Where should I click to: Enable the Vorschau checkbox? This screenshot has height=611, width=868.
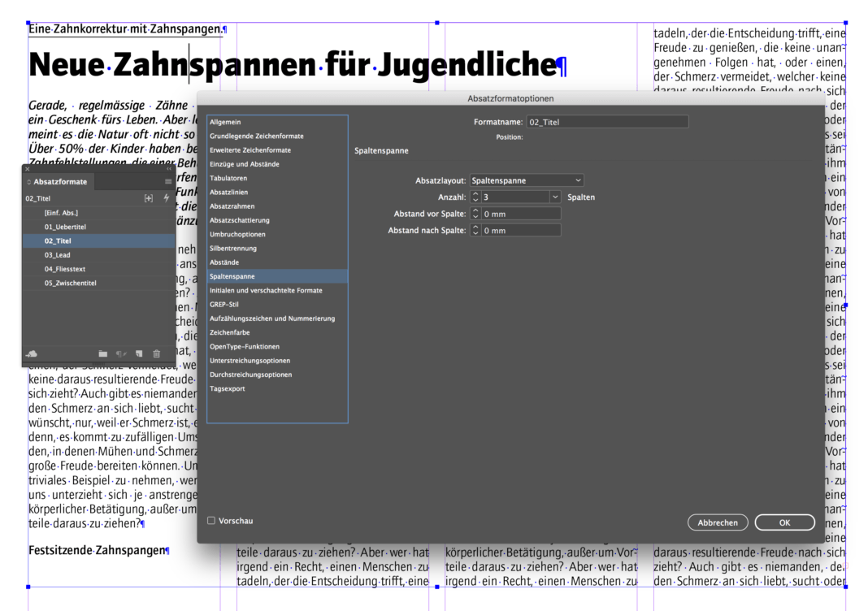coord(211,521)
